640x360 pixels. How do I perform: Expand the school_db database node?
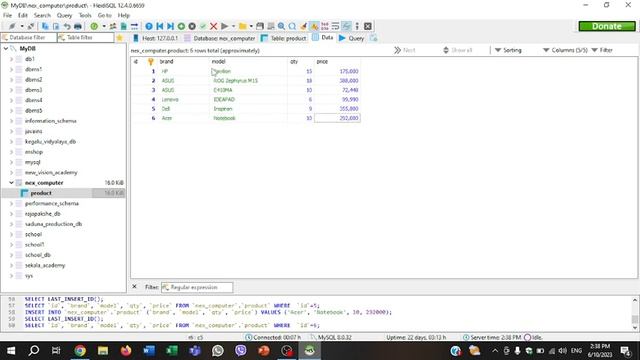coord(11,255)
